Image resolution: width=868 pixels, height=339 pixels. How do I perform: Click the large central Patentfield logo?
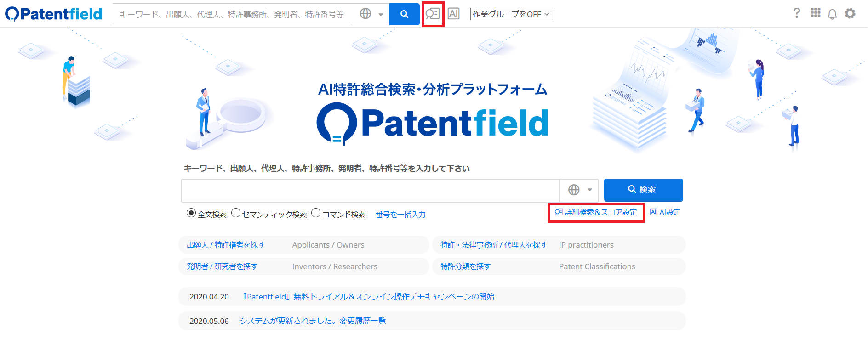tap(433, 123)
